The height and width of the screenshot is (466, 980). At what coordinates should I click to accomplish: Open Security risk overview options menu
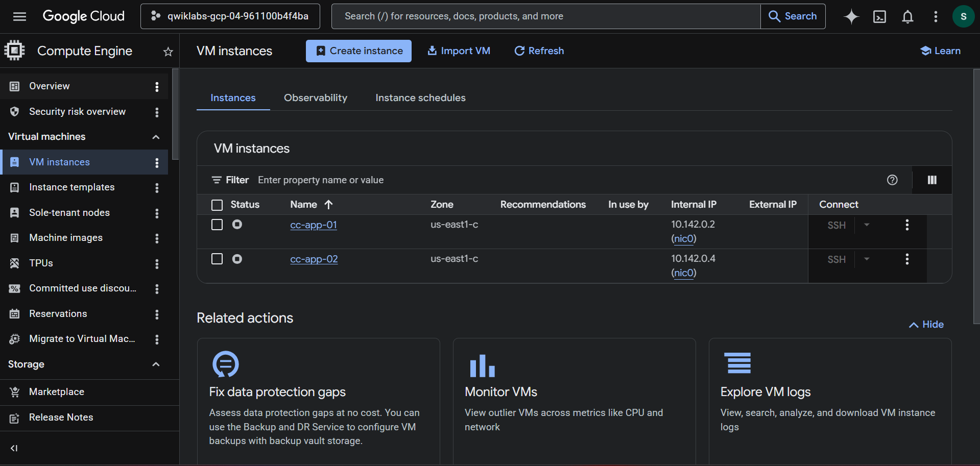pyautogui.click(x=157, y=112)
